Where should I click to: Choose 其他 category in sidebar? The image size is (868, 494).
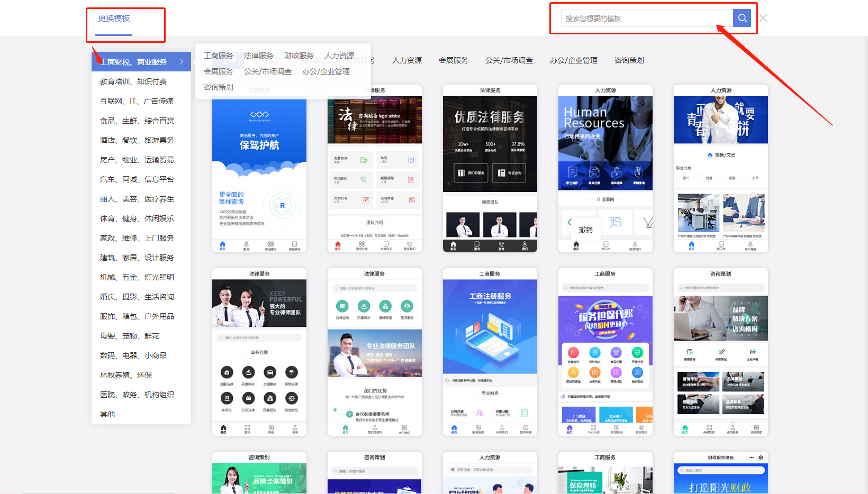(107, 414)
